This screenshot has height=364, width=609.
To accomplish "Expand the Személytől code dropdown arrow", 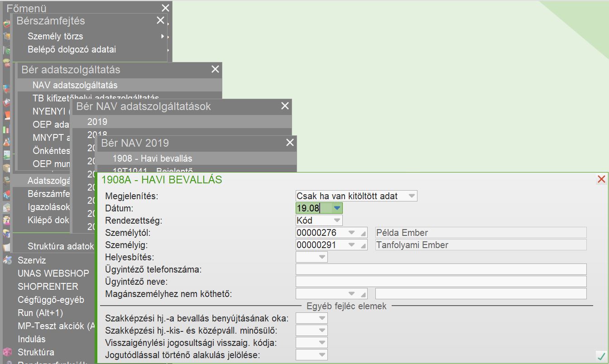I will coord(352,233).
